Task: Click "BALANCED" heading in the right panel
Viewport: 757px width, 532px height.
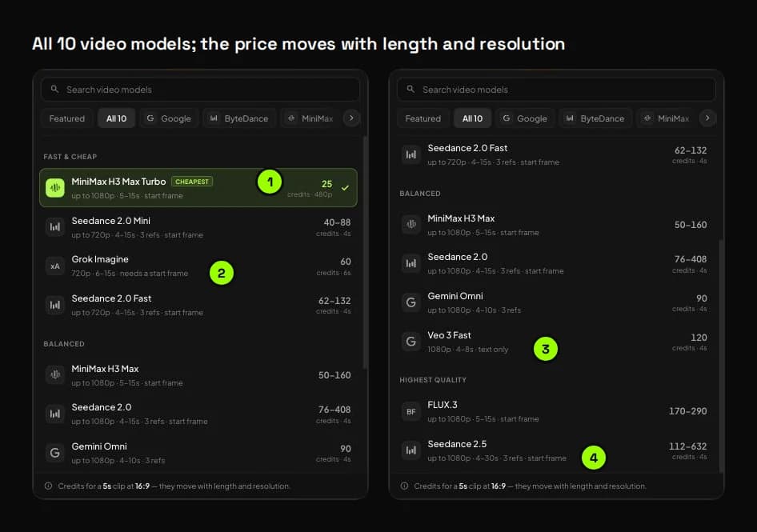Action: tap(420, 194)
